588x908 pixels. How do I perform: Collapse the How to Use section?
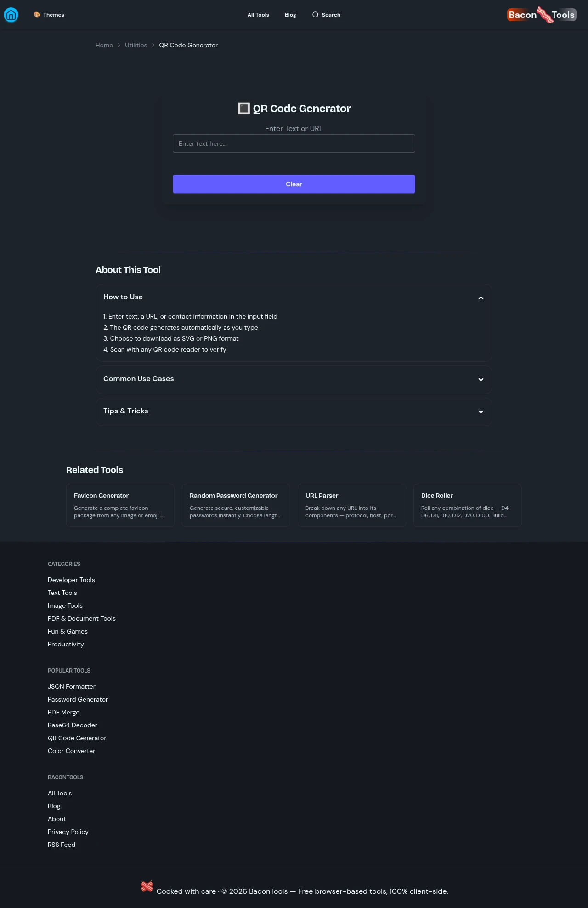point(481,297)
